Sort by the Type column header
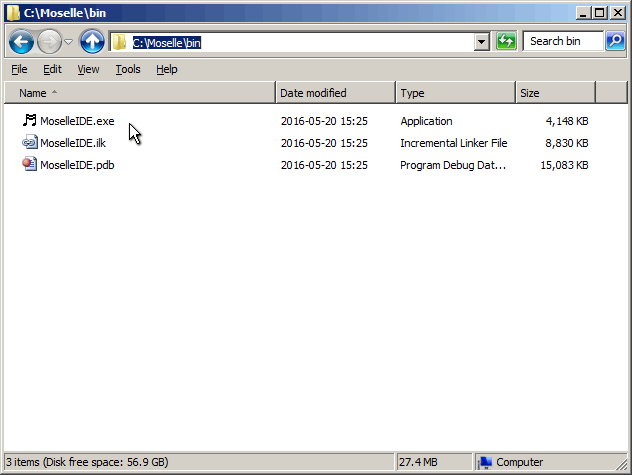The image size is (632, 475). coord(455,93)
